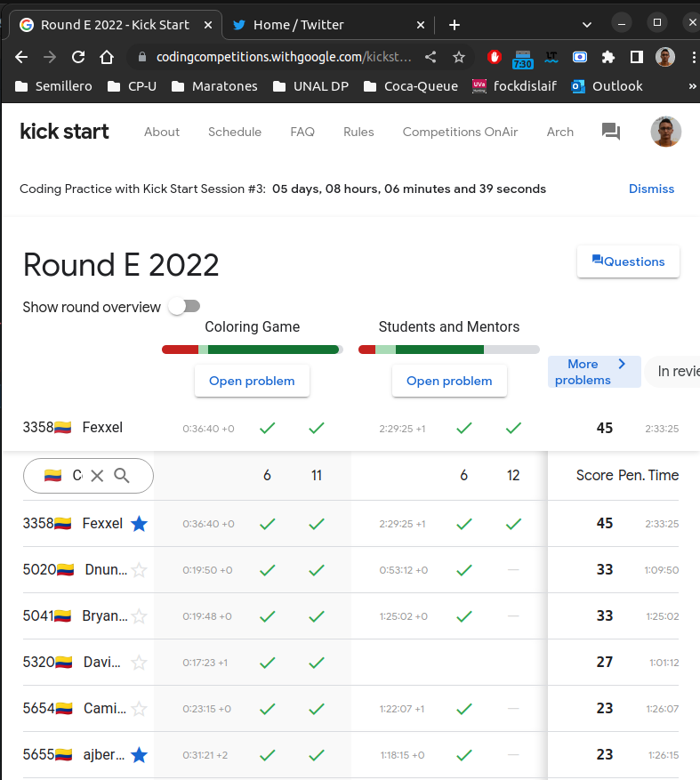Open a new browser tab

(455, 25)
